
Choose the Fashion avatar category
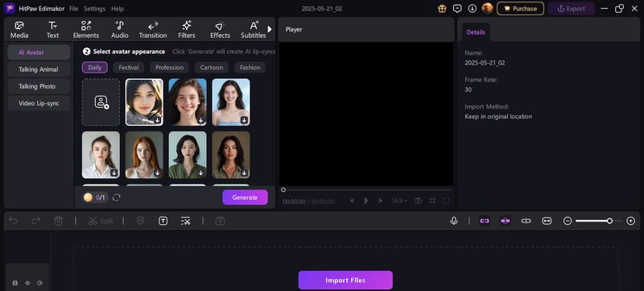point(250,68)
